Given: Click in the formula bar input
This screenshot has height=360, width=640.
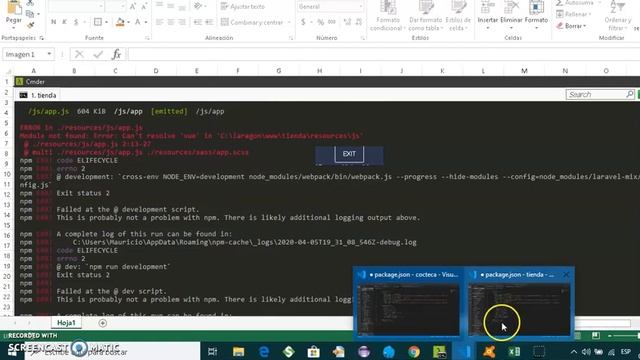Looking at the screenshot, I should (384, 54).
